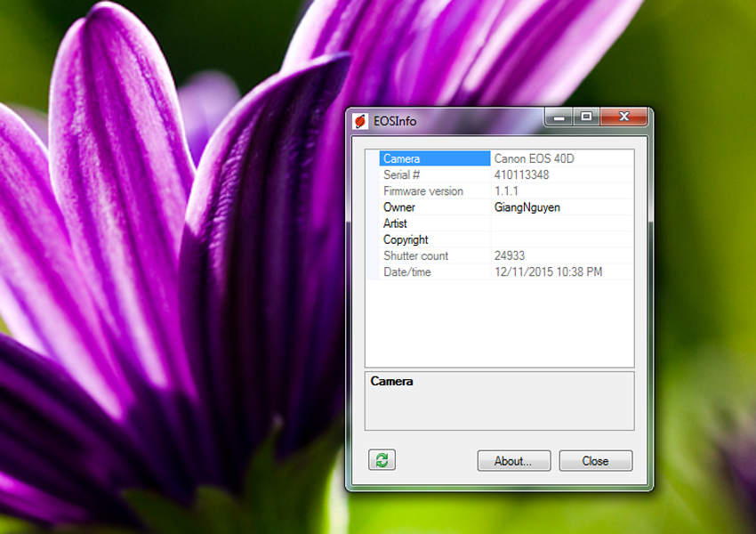This screenshot has height=534, width=756.
Task: Click the EOSInfo app icon in title bar
Action: click(x=361, y=120)
